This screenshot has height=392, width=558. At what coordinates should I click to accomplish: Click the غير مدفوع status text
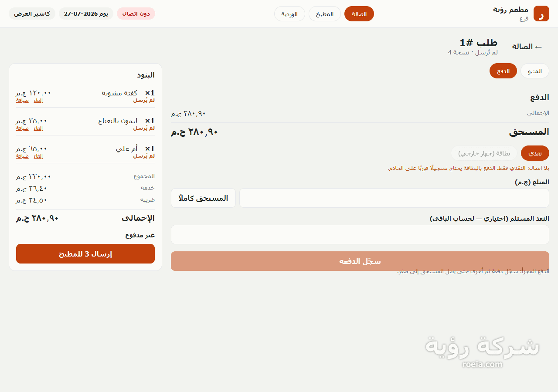140,235
